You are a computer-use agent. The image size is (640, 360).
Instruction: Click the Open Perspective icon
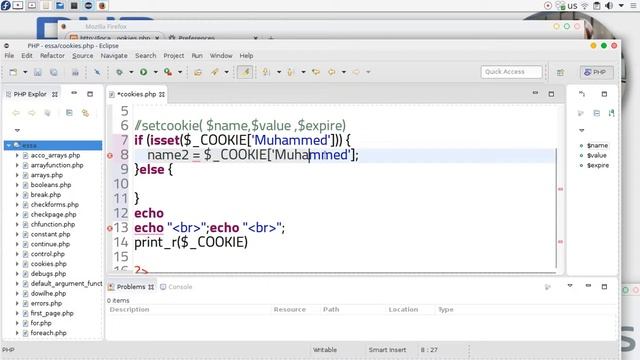tap(560, 72)
